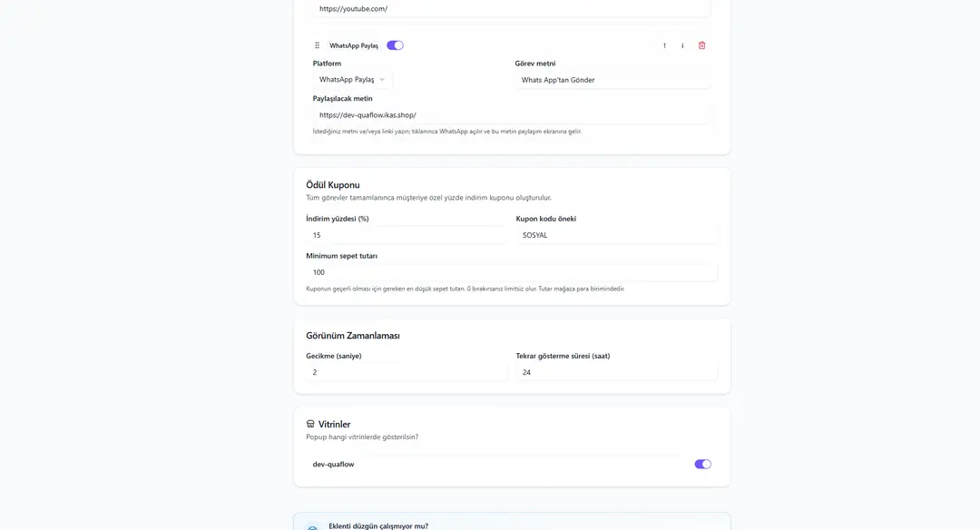Open the Platform dropdown showing WhatsApp Paylaş
This screenshot has height=530, width=980.
tap(352, 79)
